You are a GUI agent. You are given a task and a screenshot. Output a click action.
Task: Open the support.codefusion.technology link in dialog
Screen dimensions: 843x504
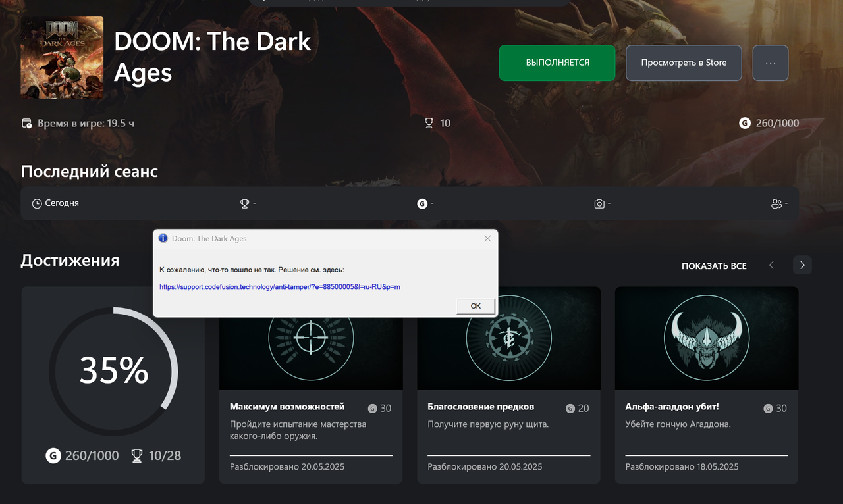280,287
